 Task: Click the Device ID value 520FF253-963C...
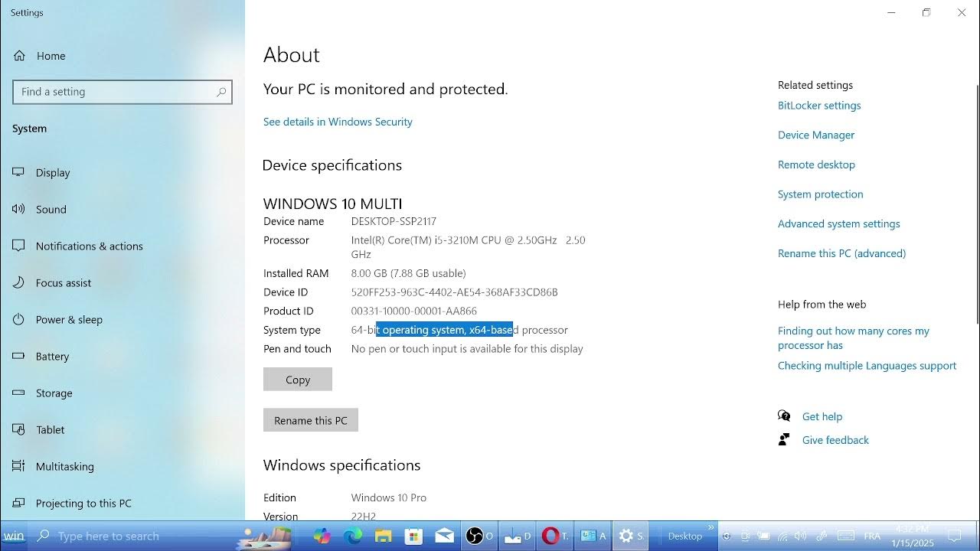[x=455, y=292]
